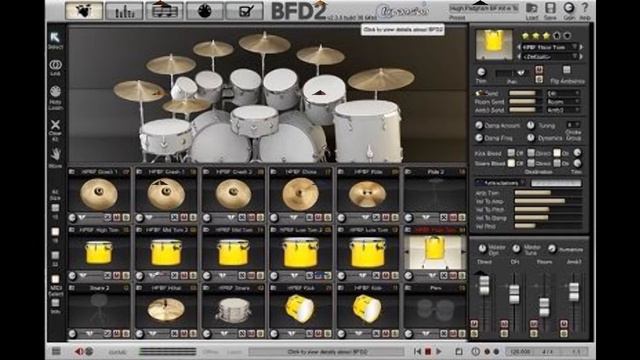The height and width of the screenshot is (360, 640).
Task: Activate the Link tool in the sidebar
Action: pyautogui.click(x=55, y=64)
